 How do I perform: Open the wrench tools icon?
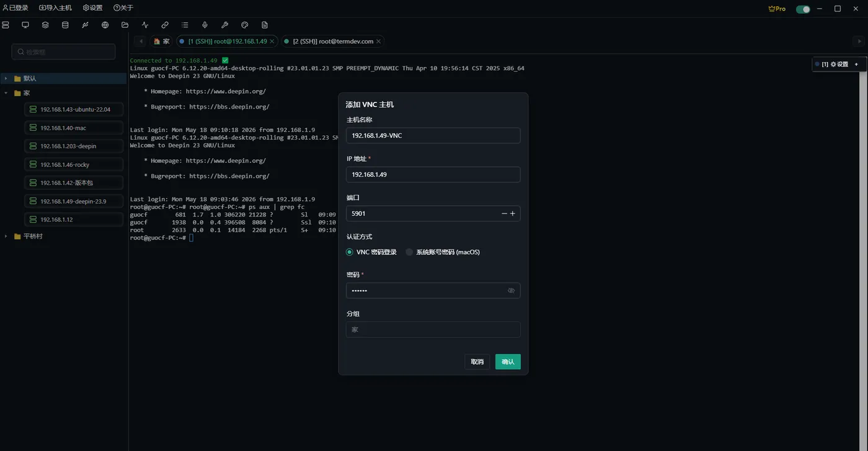click(x=224, y=25)
